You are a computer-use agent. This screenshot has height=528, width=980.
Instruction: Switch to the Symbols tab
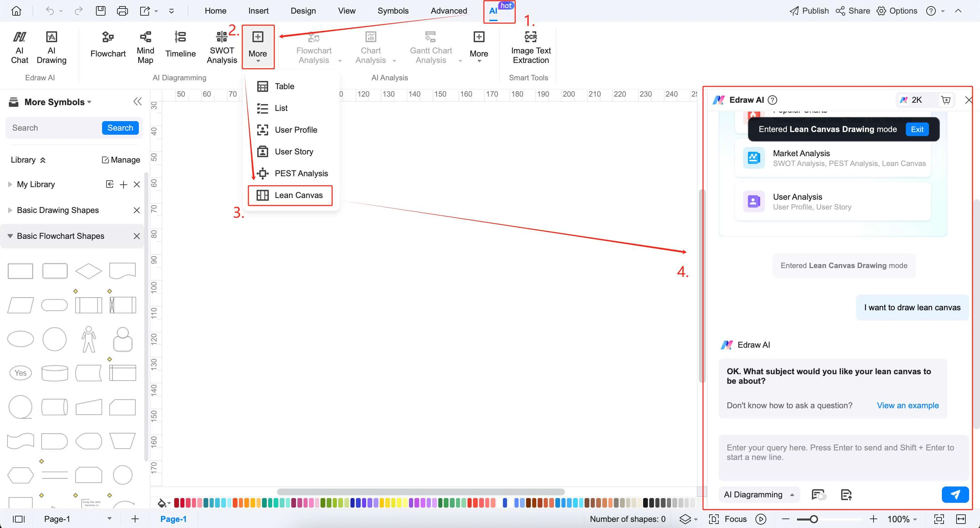[x=393, y=11]
